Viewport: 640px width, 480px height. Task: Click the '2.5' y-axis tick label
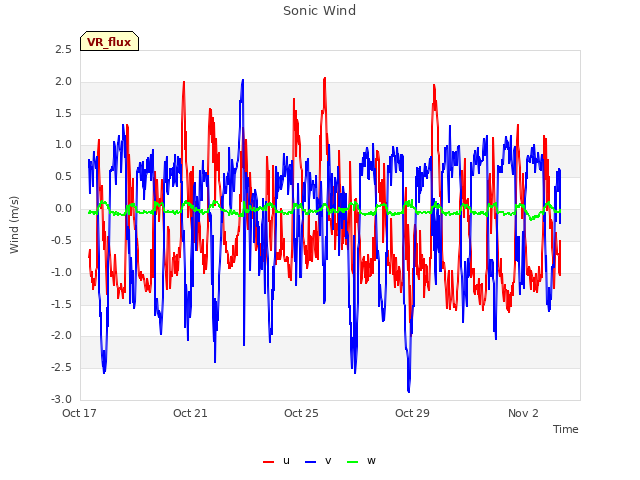[x=63, y=50]
